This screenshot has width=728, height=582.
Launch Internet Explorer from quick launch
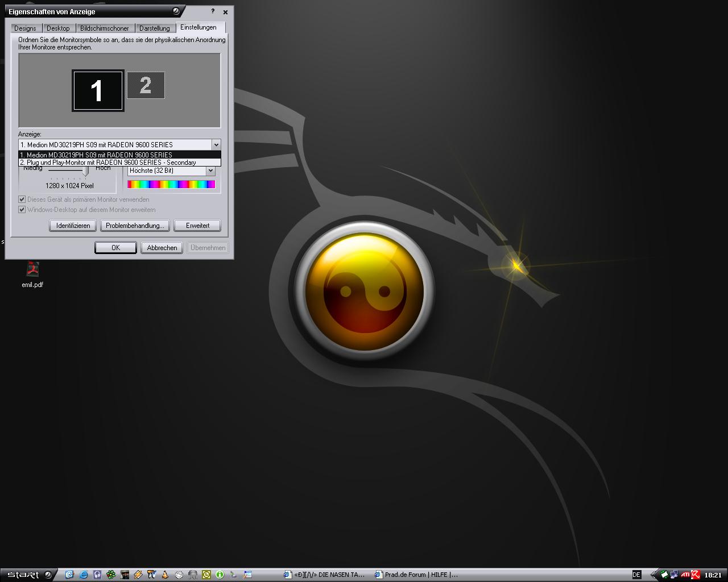pyautogui.click(x=84, y=575)
